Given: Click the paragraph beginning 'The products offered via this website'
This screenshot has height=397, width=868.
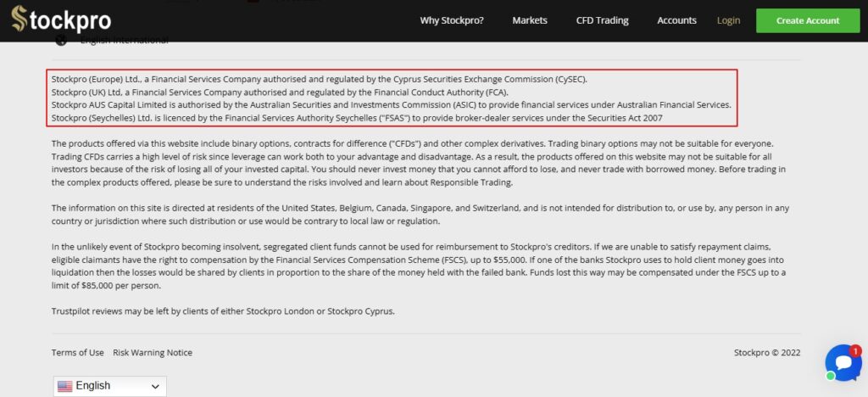Looking at the screenshot, I should click(420, 162).
